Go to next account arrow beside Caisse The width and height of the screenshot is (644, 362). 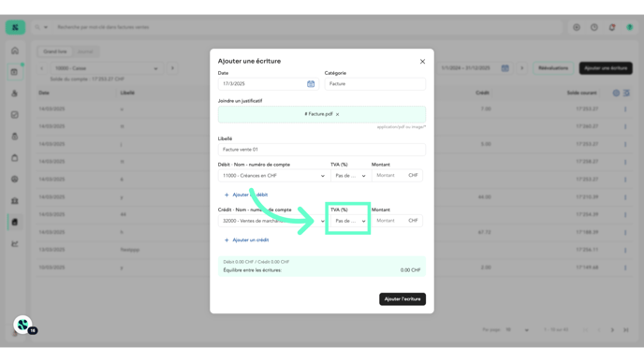tap(172, 68)
